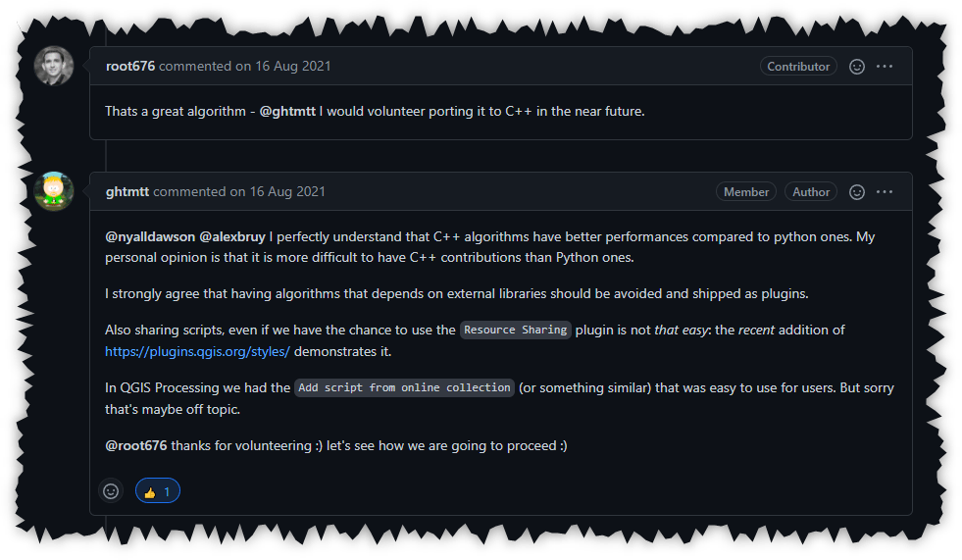Open the options menu on ghtmtt's comment
This screenshot has width=962, height=560.
[x=885, y=192]
